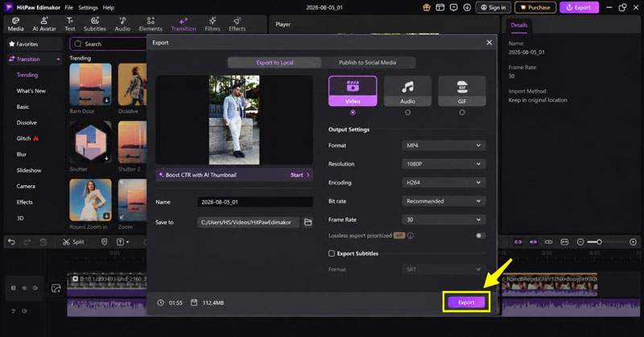The height and width of the screenshot is (337, 644).
Task: Open the File menu
Action: 68,7
